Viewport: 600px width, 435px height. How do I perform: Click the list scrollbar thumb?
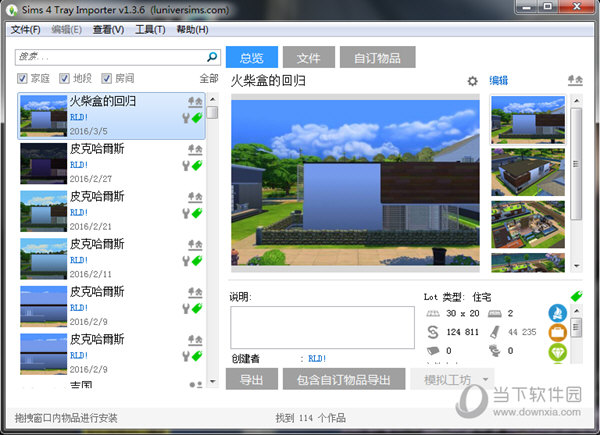[213, 112]
